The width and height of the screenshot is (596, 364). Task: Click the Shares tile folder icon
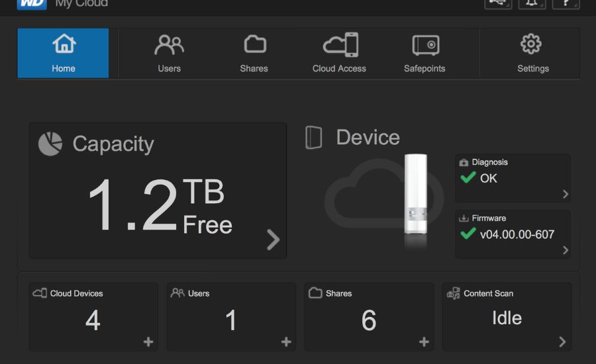pyautogui.click(x=315, y=293)
